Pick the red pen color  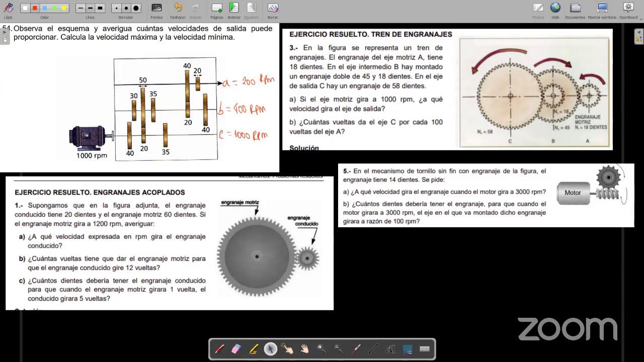(35, 8)
